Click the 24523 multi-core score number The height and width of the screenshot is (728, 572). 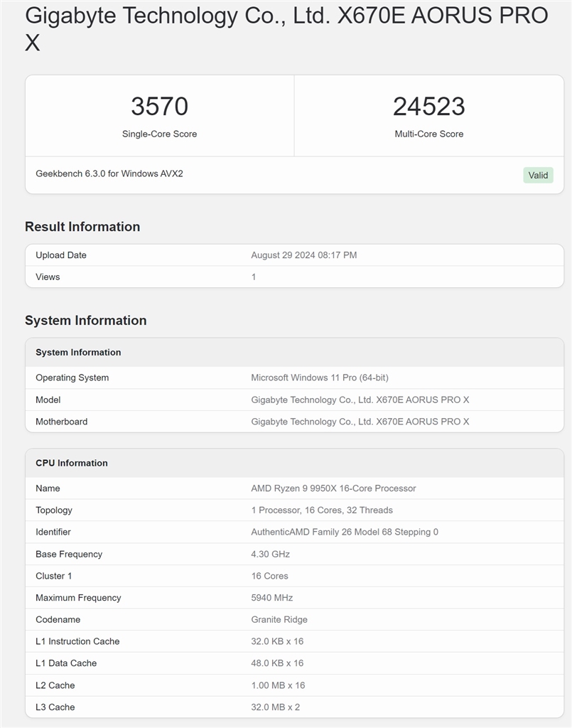click(428, 107)
